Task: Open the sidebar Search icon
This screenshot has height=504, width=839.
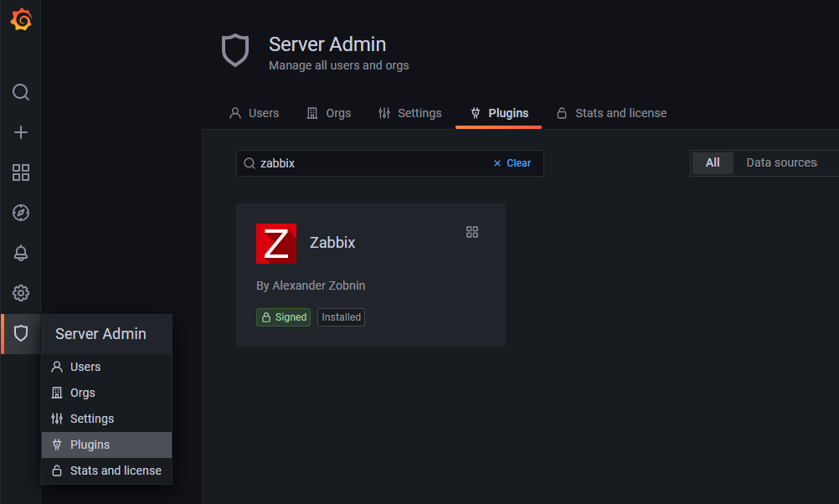Action: pos(21,92)
